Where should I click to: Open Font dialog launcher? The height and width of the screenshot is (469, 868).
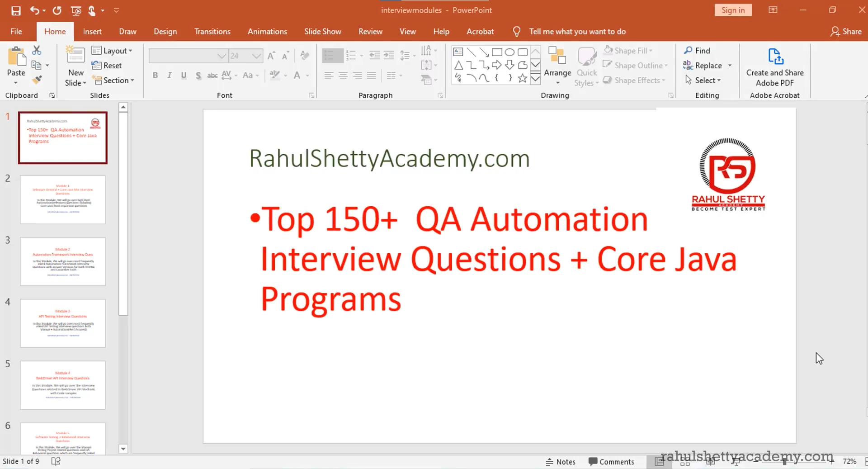click(x=311, y=95)
